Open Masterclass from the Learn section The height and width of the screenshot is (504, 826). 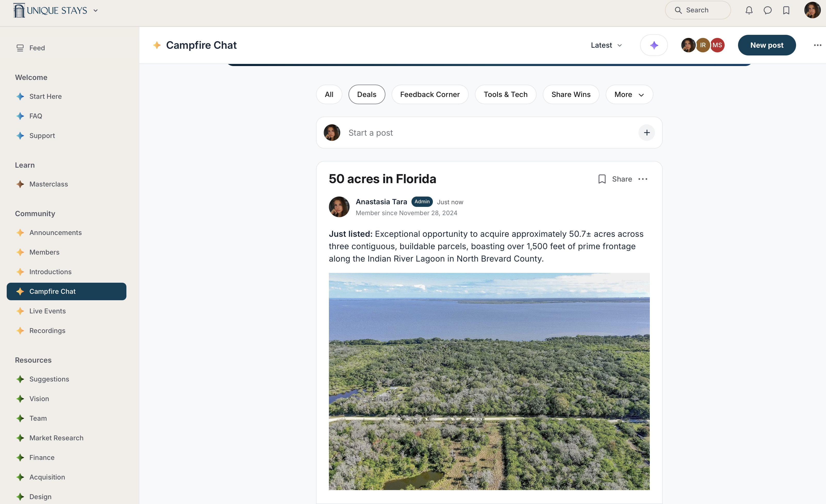(x=48, y=184)
